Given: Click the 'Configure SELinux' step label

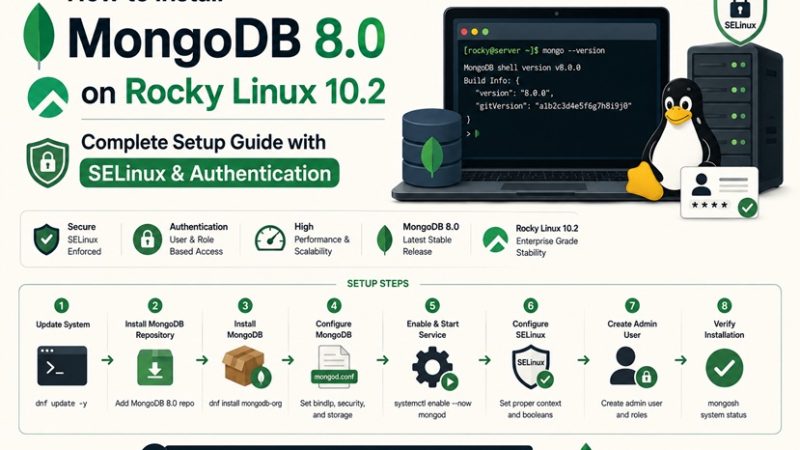Looking at the screenshot, I should point(530,330).
